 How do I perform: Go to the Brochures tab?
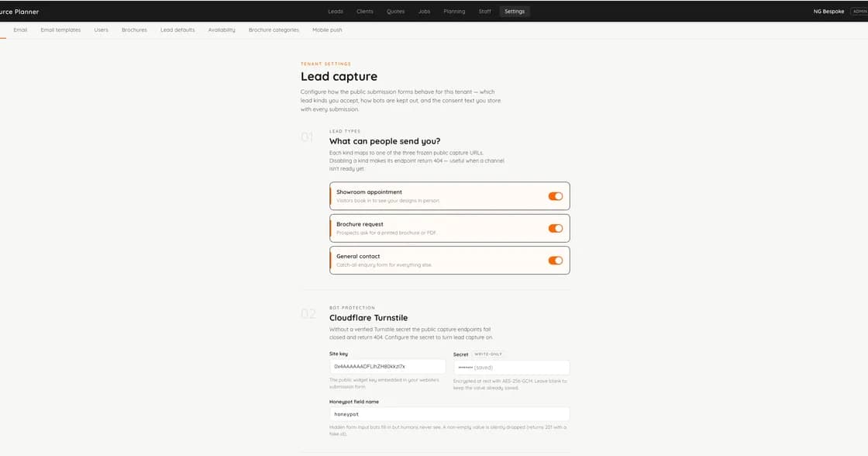click(x=134, y=30)
